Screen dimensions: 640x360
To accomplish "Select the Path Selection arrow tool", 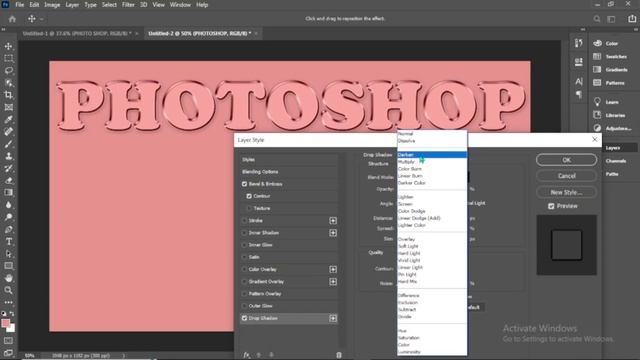I will click(9, 254).
